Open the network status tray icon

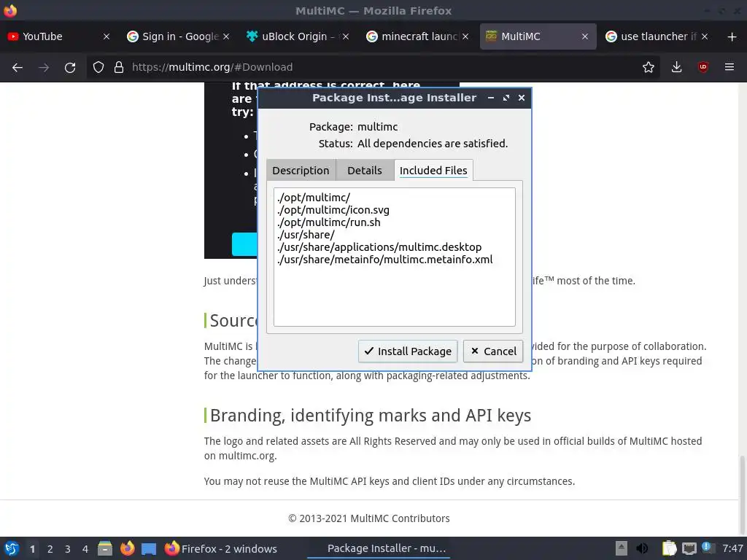tap(689, 548)
